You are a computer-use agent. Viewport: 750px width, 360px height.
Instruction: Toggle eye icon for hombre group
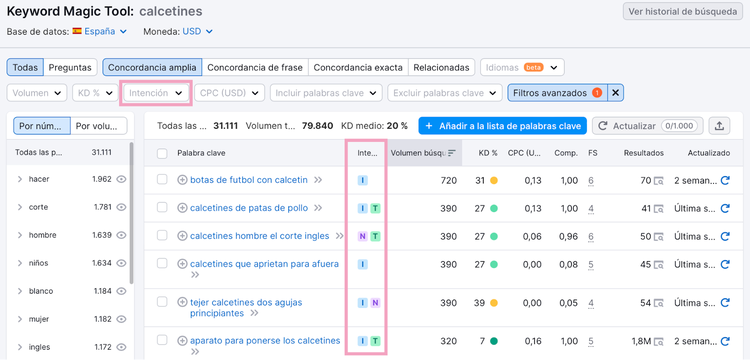(121, 235)
